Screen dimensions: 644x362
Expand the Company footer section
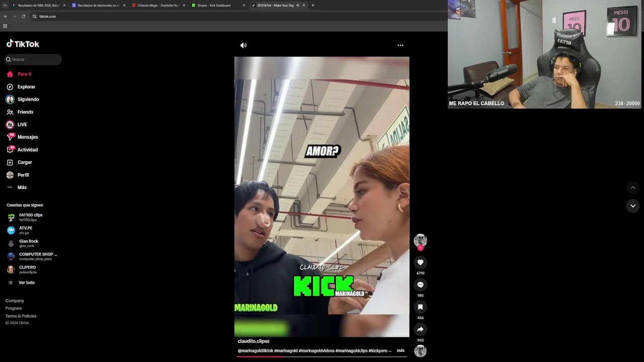[x=15, y=301]
